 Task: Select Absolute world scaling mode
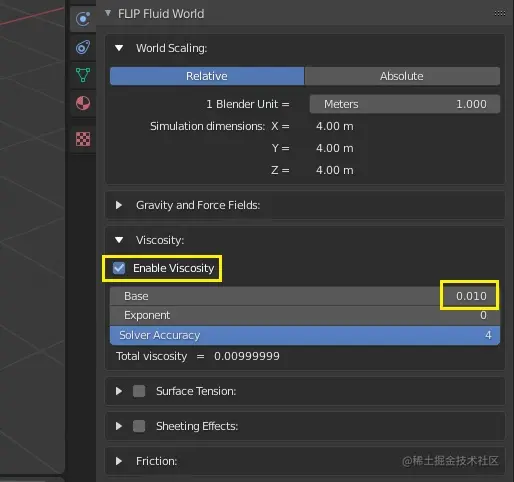click(x=402, y=76)
